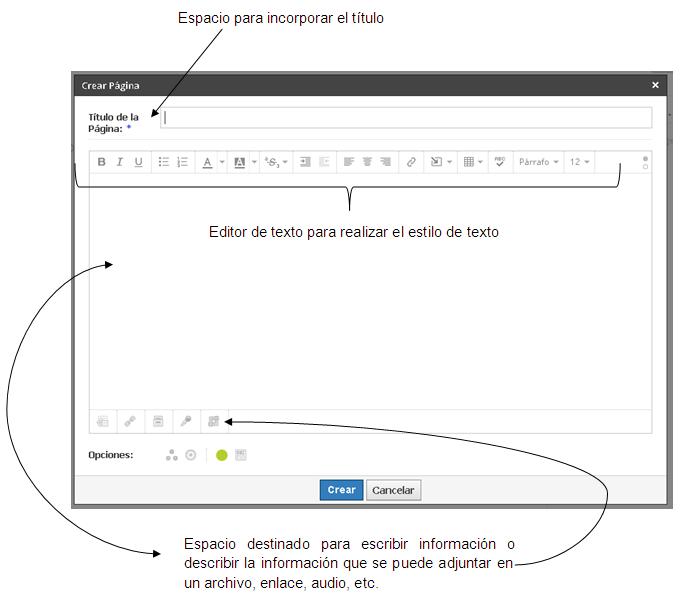Image resolution: width=683 pixels, height=594 pixels.
Task: Expand the highlight color dropdown arrow
Action: click(254, 162)
